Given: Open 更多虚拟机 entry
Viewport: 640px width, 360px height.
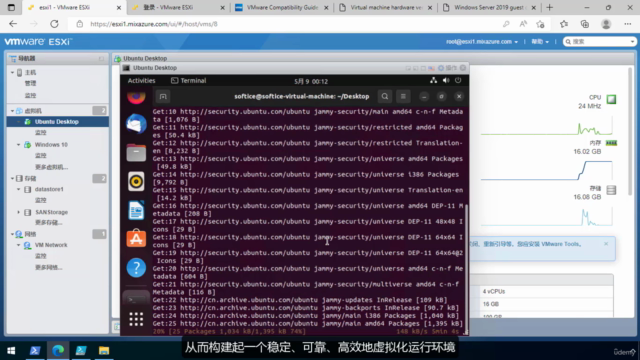Looking at the screenshot, I should click(x=51, y=167).
